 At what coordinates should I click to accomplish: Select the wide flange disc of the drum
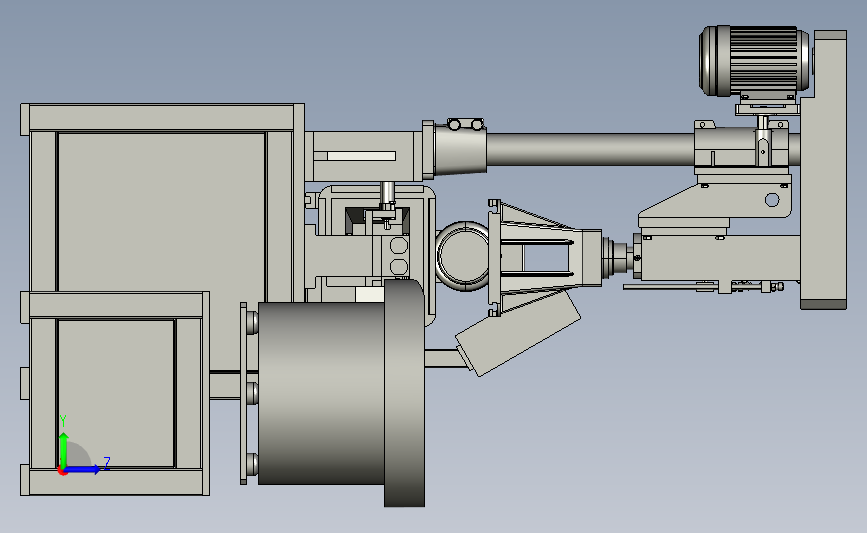(405, 393)
